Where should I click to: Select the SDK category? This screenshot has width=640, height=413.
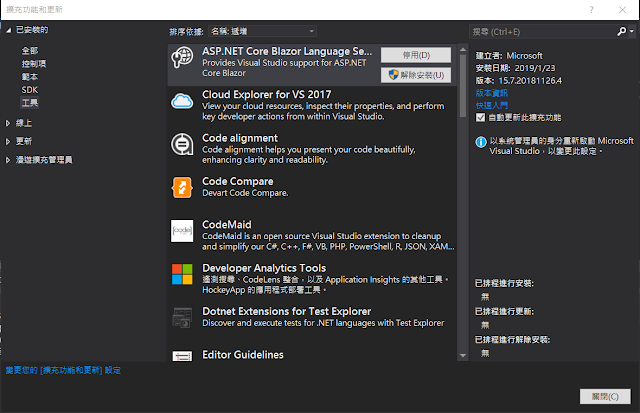click(30, 90)
